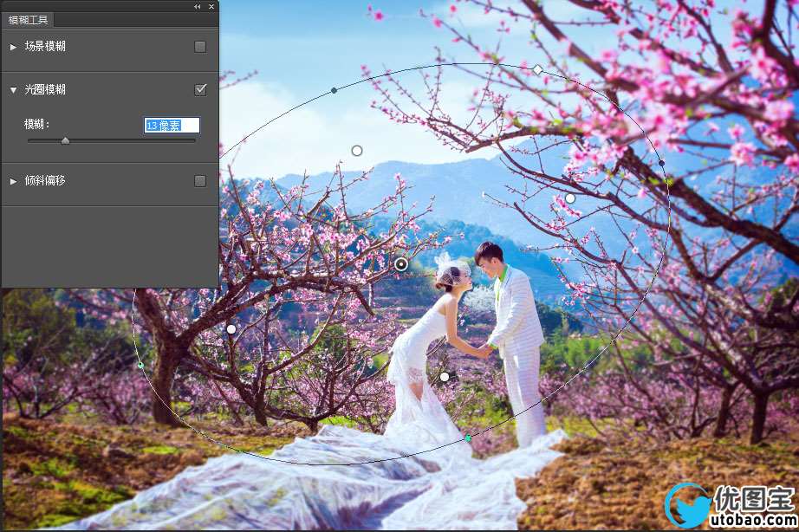Click the diamond roundness handle on ellipse
The width and height of the screenshot is (799, 532).
point(537,69)
